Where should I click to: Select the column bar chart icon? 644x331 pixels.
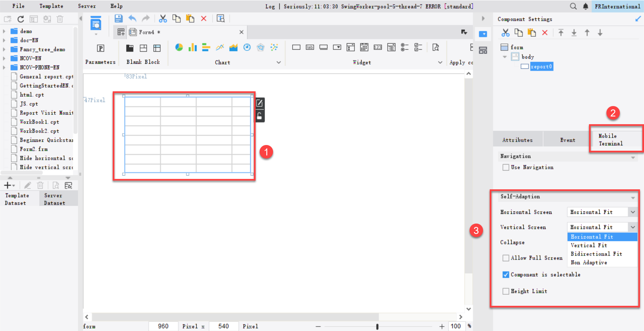pos(193,47)
